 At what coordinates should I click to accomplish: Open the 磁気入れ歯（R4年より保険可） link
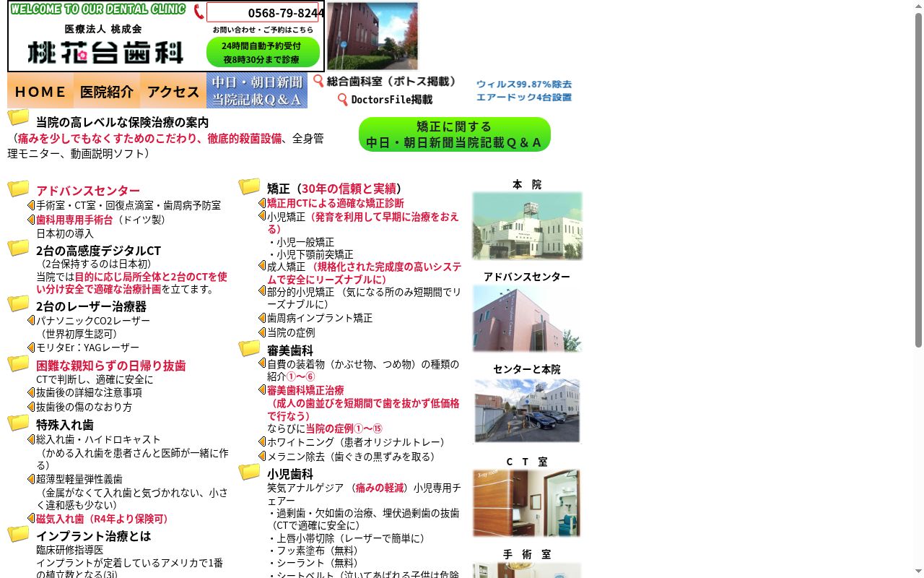102,519
